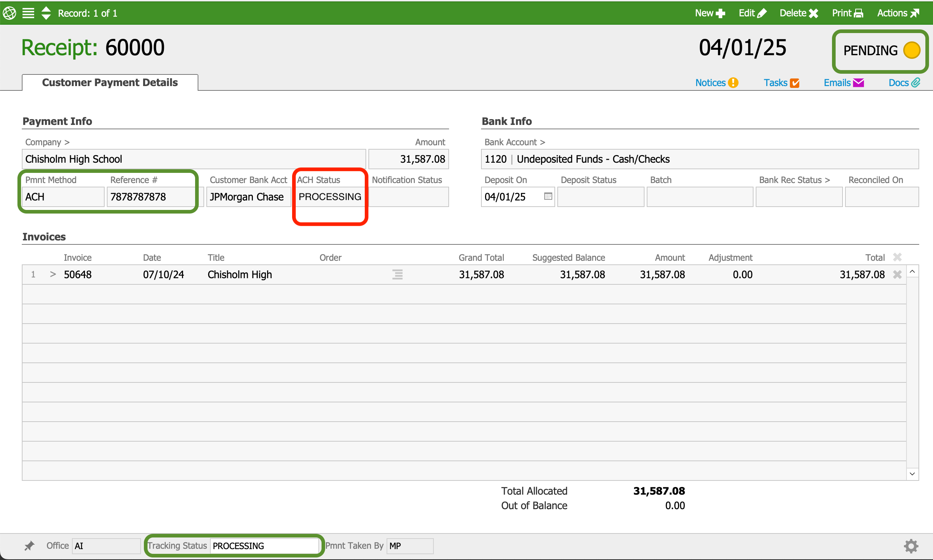Open the Actions menu
Screen dimensions: 933x560
point(897,13)
